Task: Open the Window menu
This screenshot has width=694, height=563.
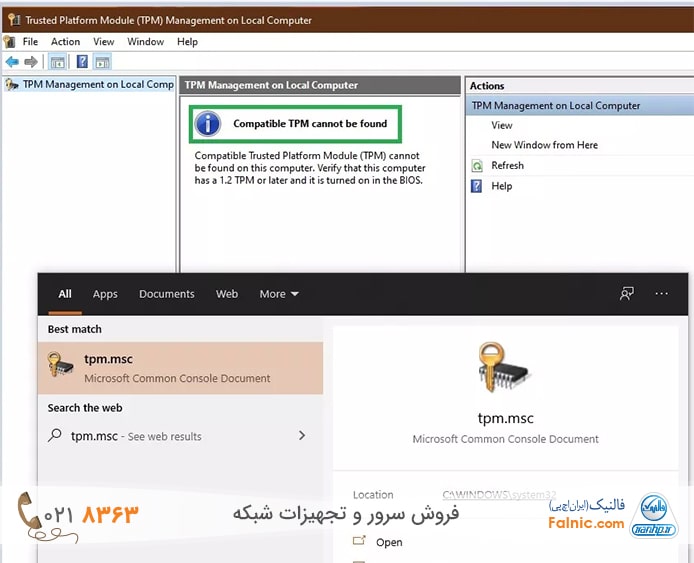Action: click(146, 42)
